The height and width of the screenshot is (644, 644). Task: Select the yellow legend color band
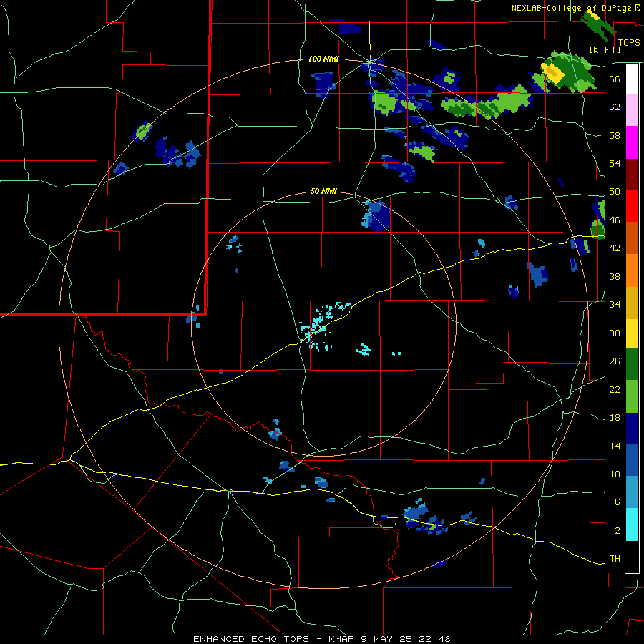tap(632, 333)
